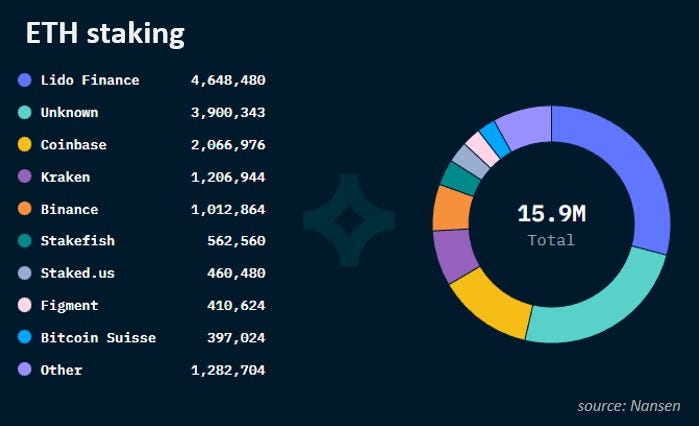Click the Stakefish legend dark teal dot
The height and width of the screenshot is (426, 699).
(25, 241)
